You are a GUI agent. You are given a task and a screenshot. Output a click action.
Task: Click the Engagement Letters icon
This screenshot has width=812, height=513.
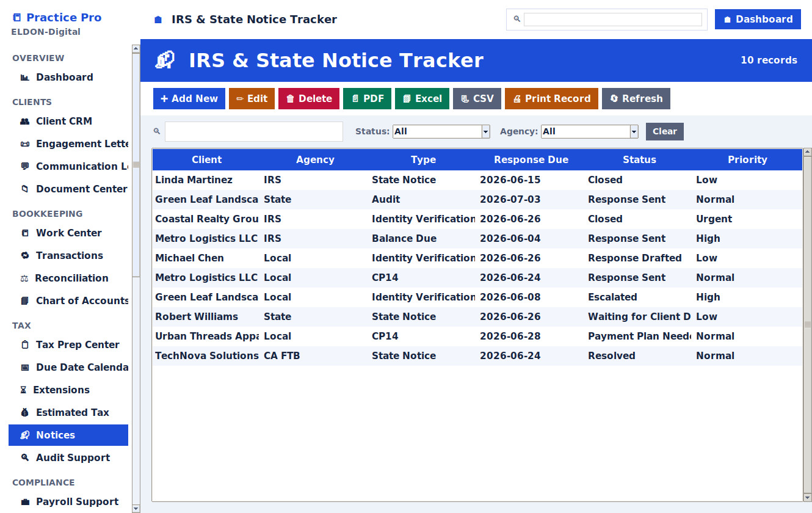(25, 144)
